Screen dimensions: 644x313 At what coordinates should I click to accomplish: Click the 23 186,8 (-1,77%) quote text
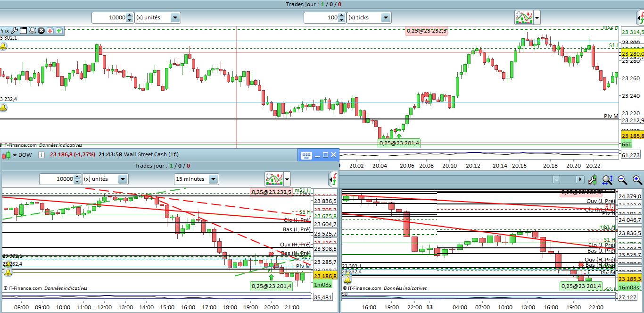click(73, 154)
